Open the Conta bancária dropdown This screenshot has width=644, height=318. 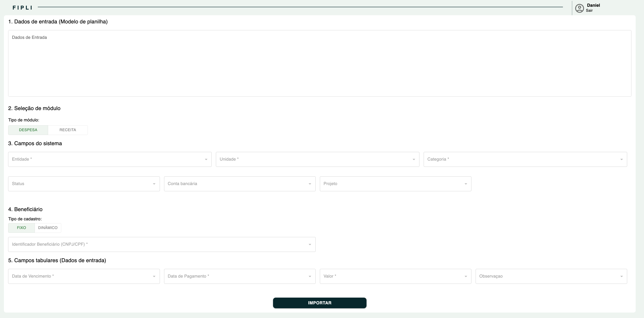pos(240,184)
